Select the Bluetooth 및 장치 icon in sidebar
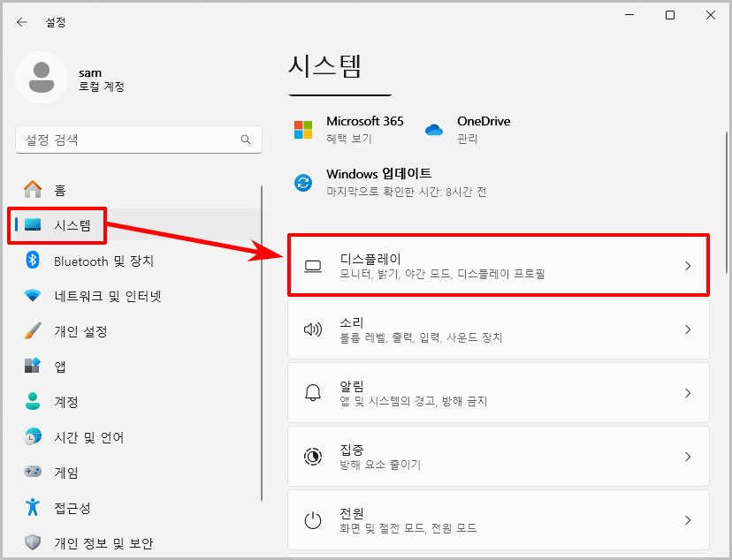 pyautogui.click(x=32, y=261)
